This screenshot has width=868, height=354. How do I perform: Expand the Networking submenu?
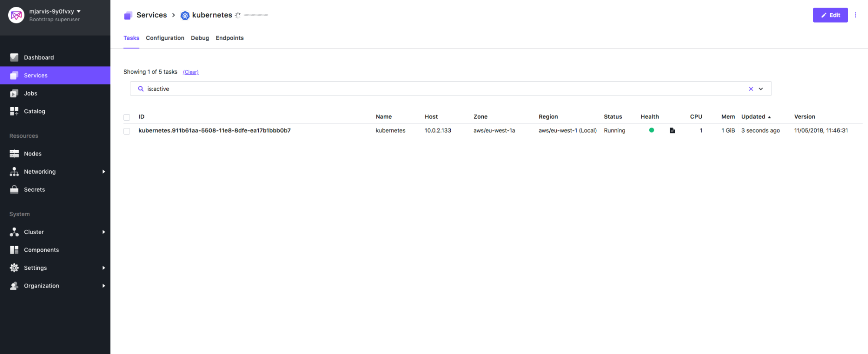point(103,172)
